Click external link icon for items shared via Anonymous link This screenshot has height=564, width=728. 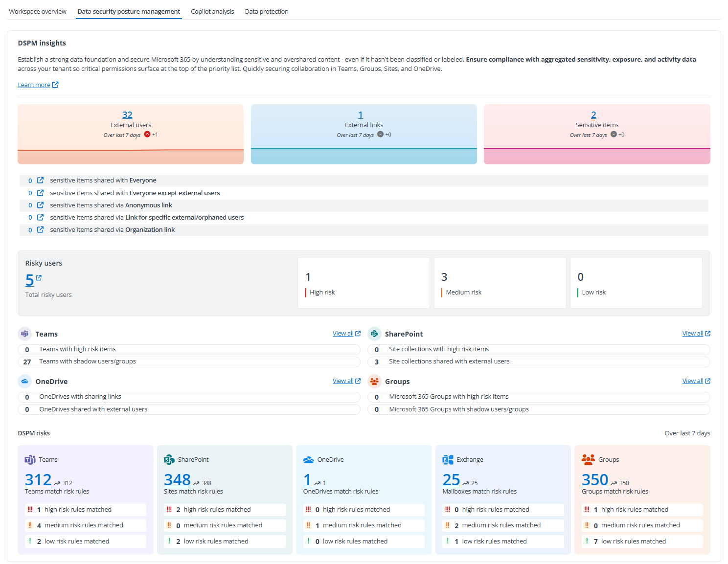[x=40, y=205]
